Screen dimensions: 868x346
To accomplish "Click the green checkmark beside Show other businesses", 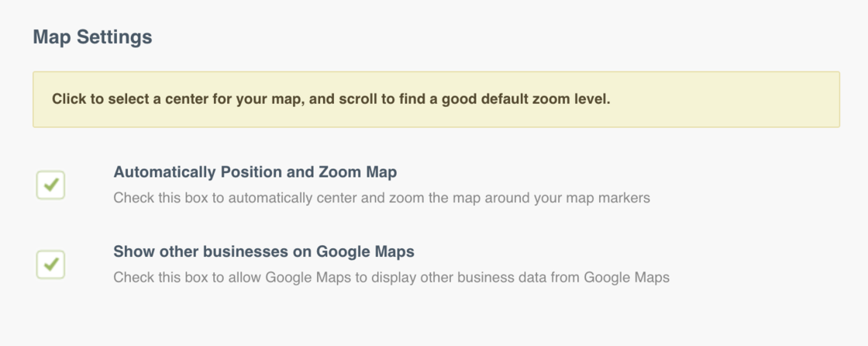I will (51, 265).
